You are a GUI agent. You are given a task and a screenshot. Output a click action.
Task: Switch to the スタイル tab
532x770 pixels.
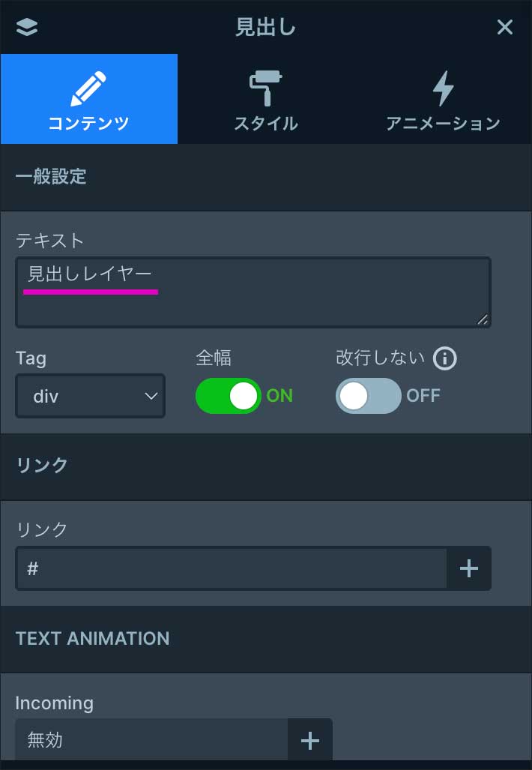(x=265, y=99)
